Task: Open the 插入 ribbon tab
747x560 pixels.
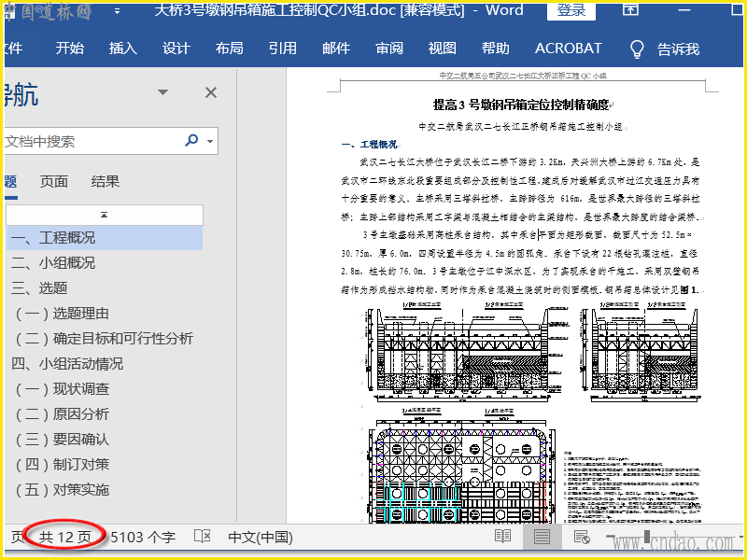Action: (x=123, y=49)
